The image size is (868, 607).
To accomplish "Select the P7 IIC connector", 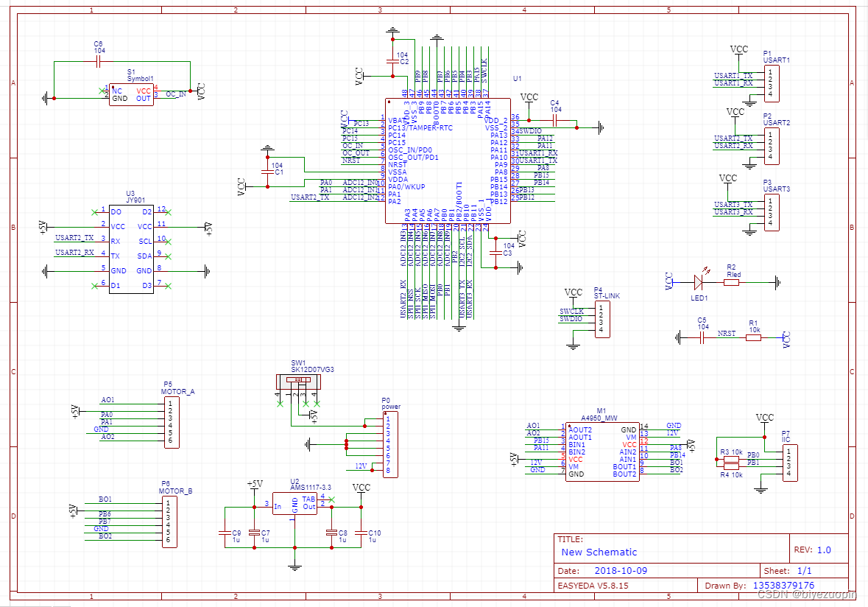I will click(790, 463).
